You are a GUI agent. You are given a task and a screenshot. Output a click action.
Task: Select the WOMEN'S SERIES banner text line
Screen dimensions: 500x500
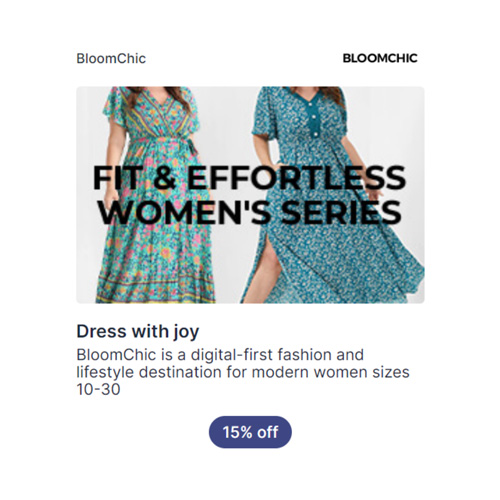coord(250,212)
